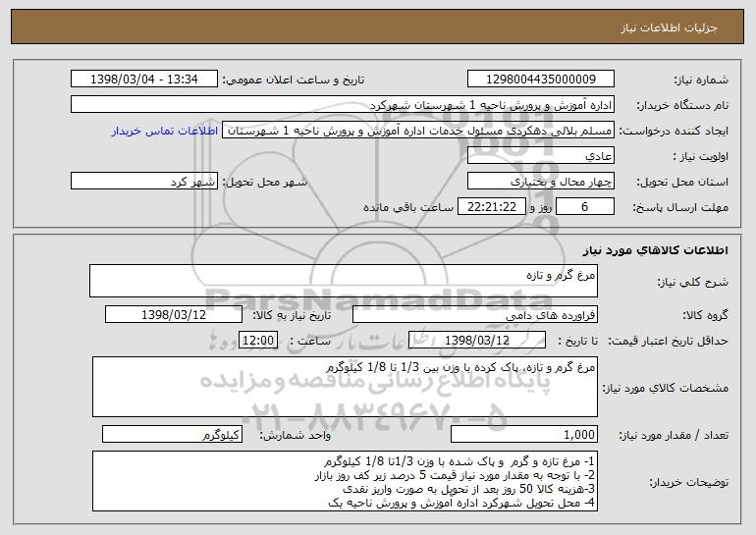756x535 pixels.
Task: Click the label شهر محل تحویل
Action: coord(264,182)
